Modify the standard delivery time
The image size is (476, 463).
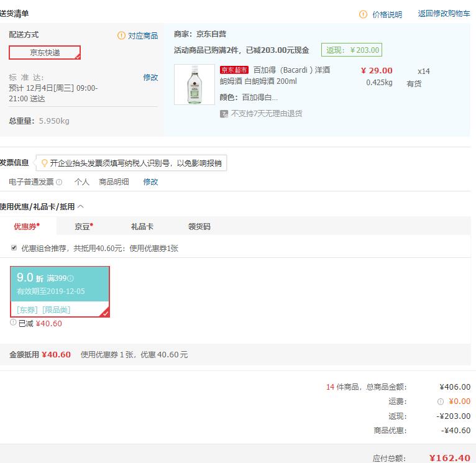click(150, 77)
